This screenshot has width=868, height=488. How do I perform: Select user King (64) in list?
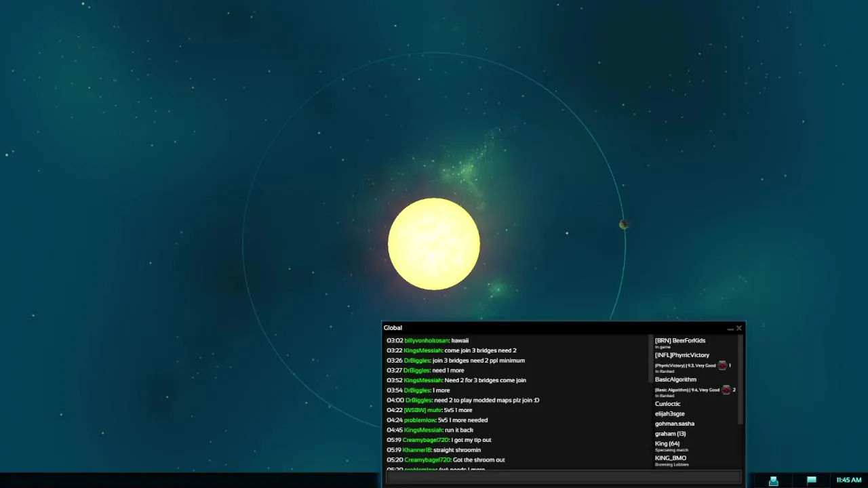point(667,444)
